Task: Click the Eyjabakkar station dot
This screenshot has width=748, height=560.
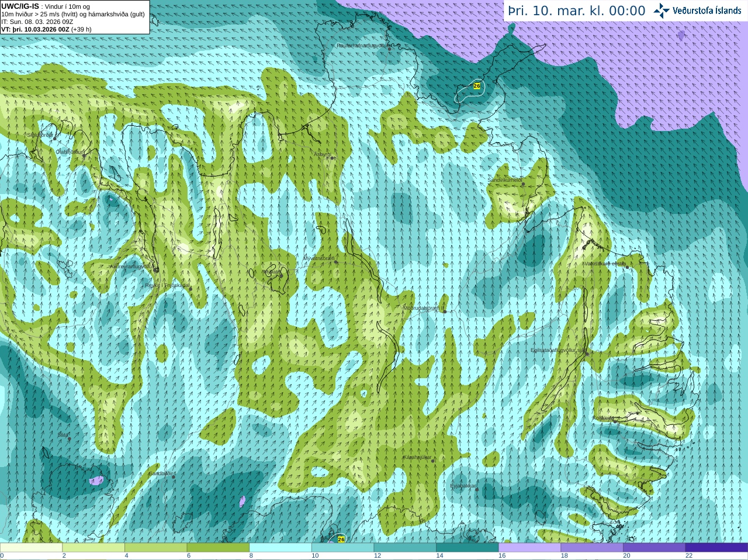Action: pos(477,489)
